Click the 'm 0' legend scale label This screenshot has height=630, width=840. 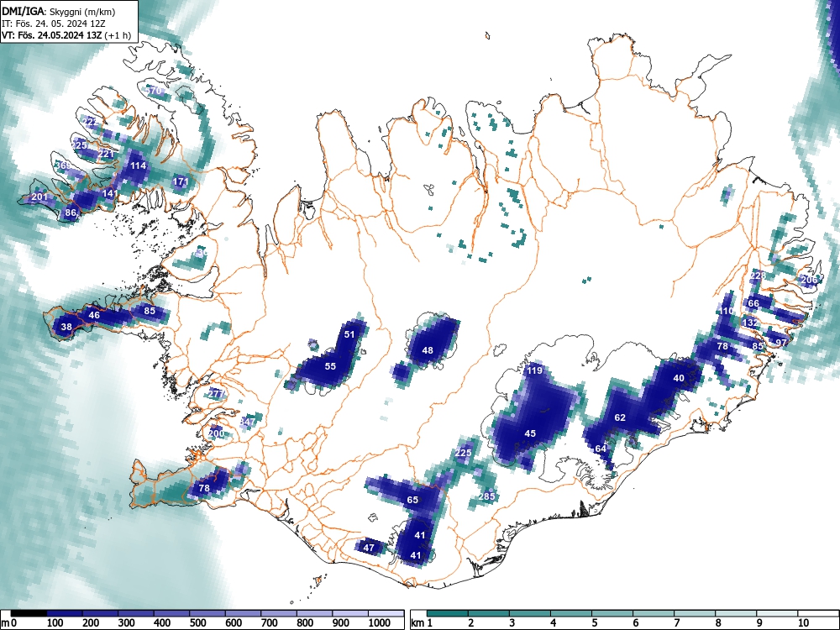(x=9, y=622)
